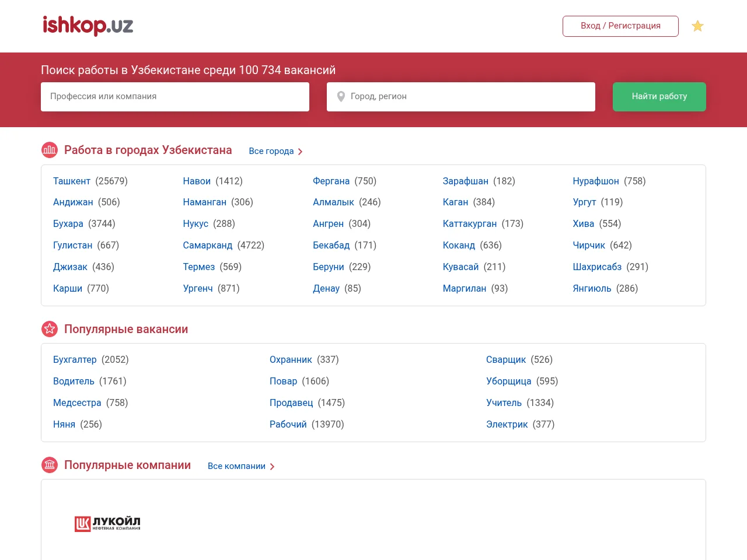Select the Бухара city link
This screenshot has width=747, height=560.
(x=68, y=224)
